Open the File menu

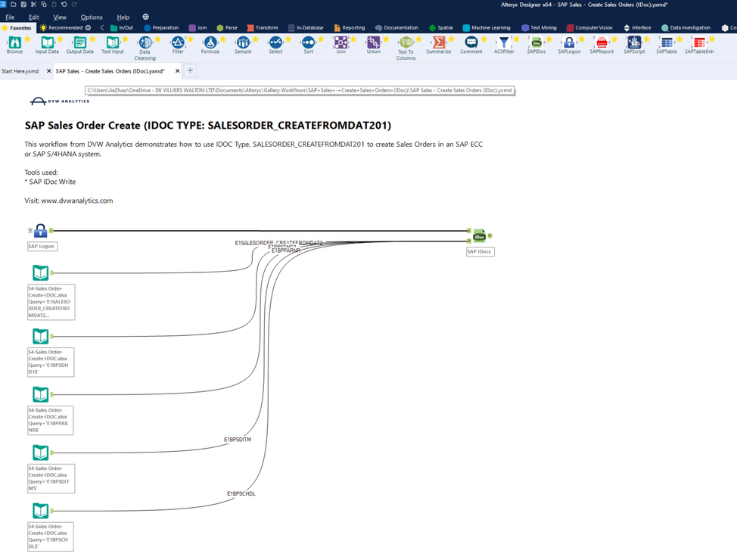(10, 17)
